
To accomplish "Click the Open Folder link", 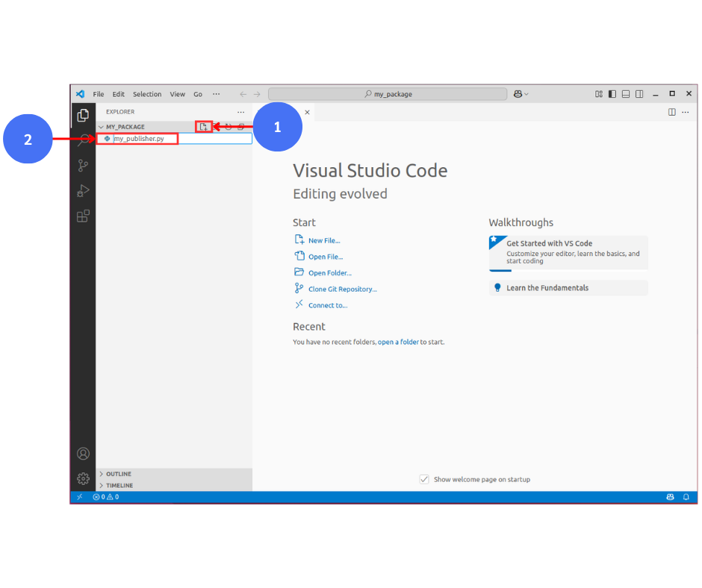I will point(329,273).
